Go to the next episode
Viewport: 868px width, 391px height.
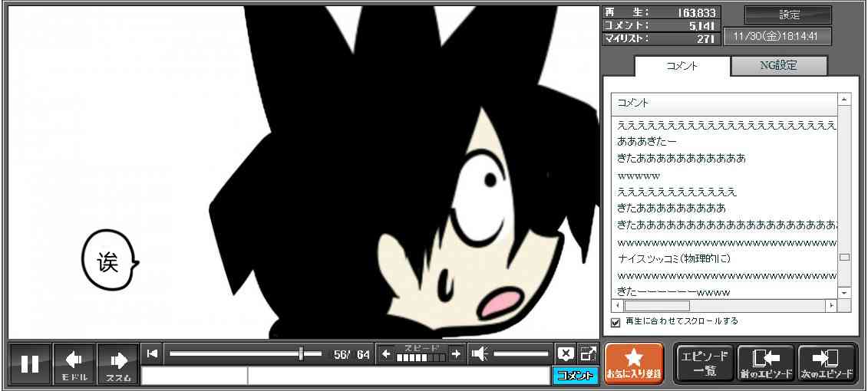(x=827, y=363)
